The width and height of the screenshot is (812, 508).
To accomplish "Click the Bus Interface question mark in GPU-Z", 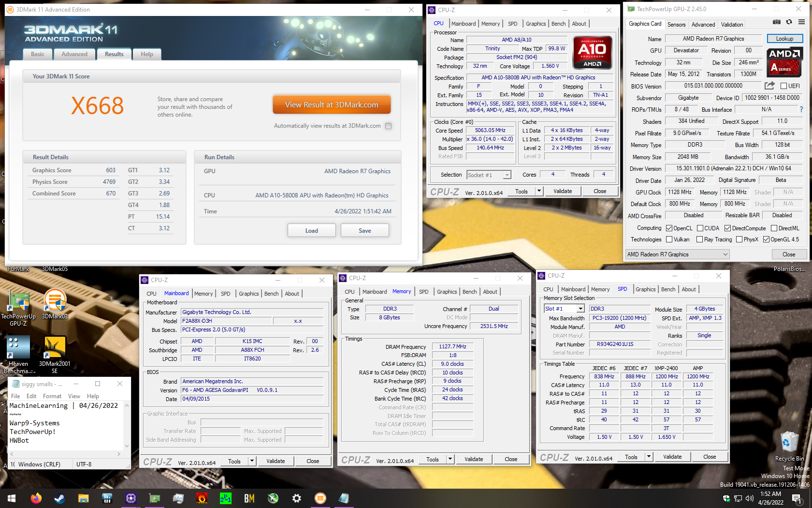I will click(x=801, y=109).
